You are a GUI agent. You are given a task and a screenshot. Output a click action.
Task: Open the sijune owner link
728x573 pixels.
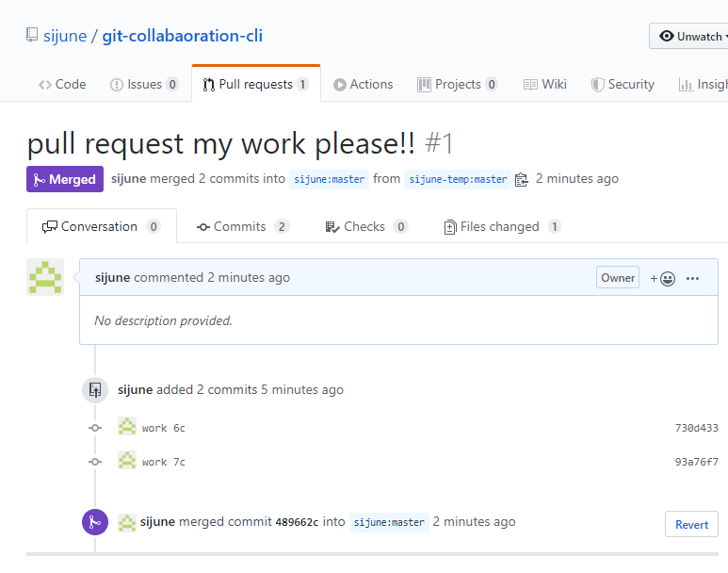click(x=65, y=36)
